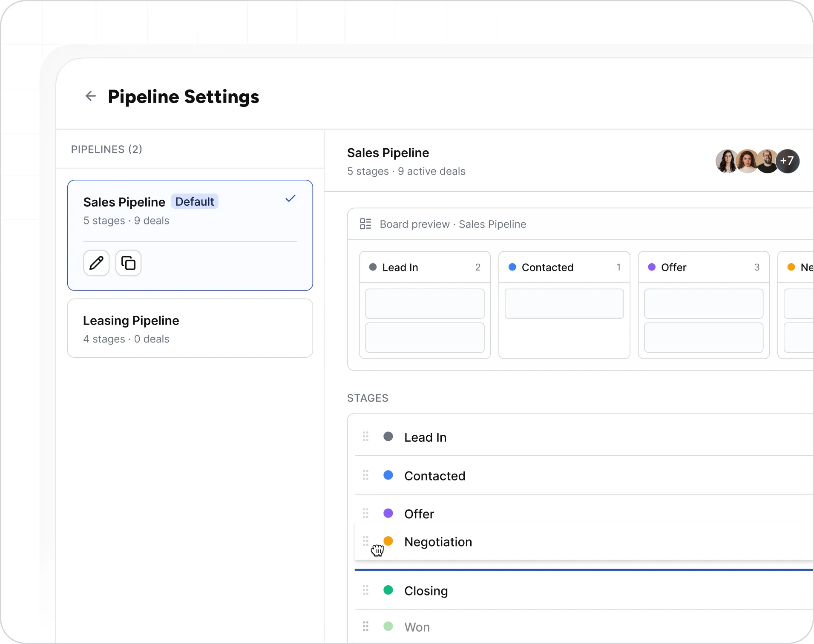814x644 pixels.
Task: Click the +7 members avatar badge
Action: tap(787, 161)
